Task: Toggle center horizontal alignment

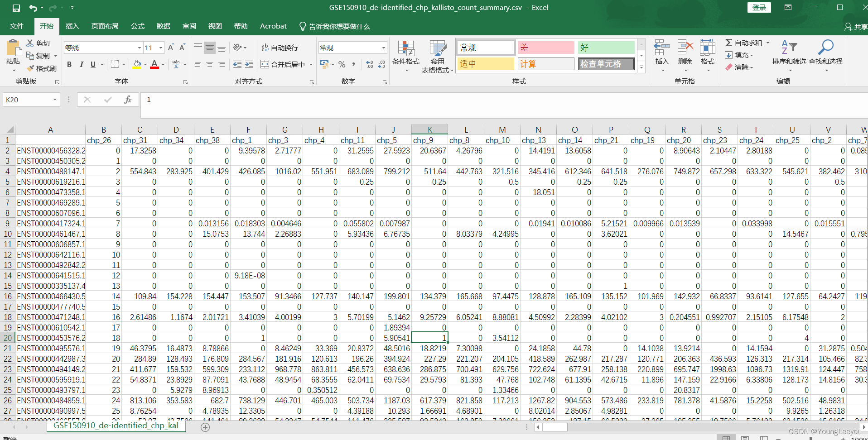Action: (x=210, y=64)
